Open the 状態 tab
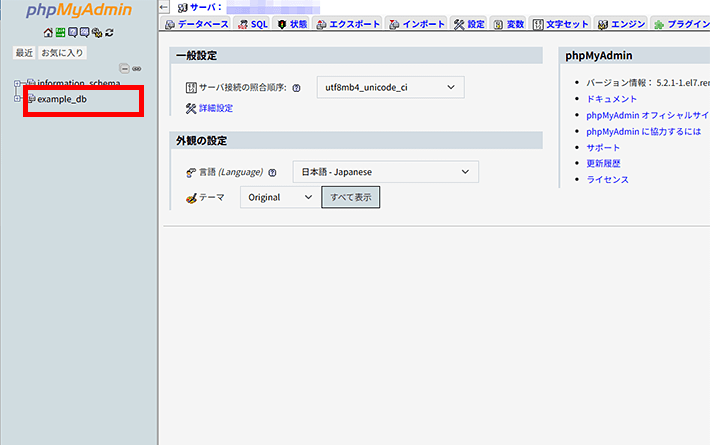The height and width of the screenshot is (445, 710). (x=292, y=24)
